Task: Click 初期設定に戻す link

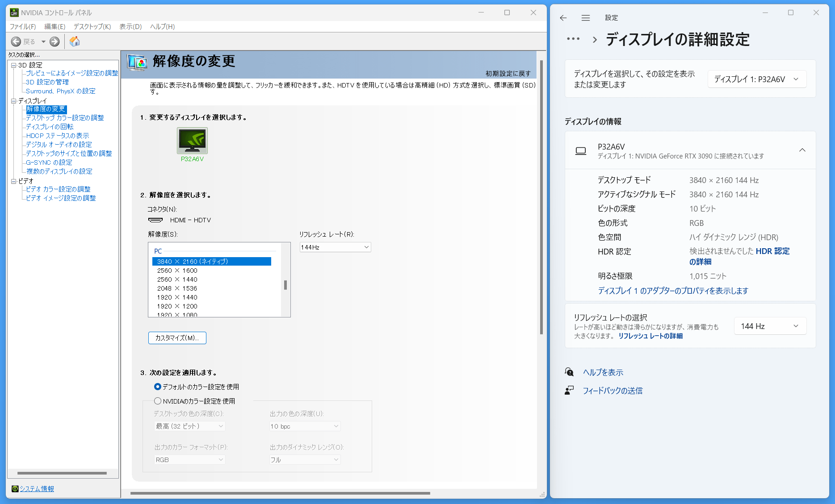Action: tap(508, 74)
